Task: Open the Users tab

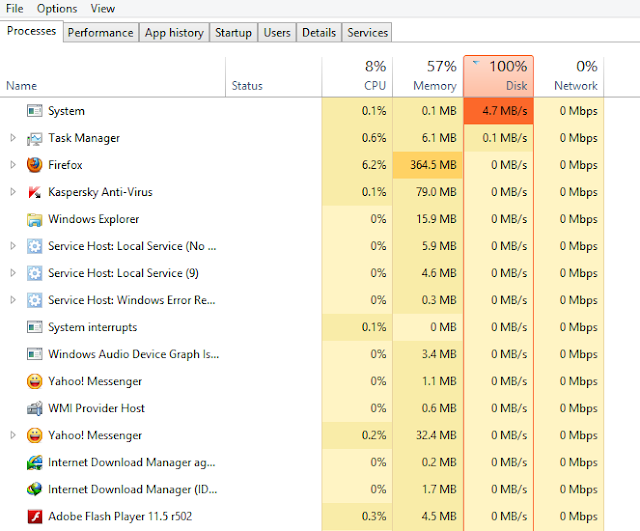Action: [x=277, y=33]
